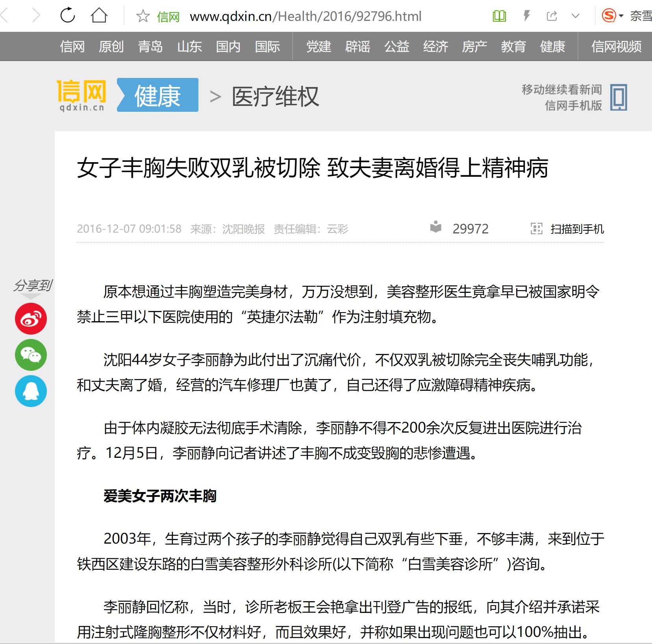Click the qdxin.cn site logo
Screen dimensions: 652x644
[81, 96]
